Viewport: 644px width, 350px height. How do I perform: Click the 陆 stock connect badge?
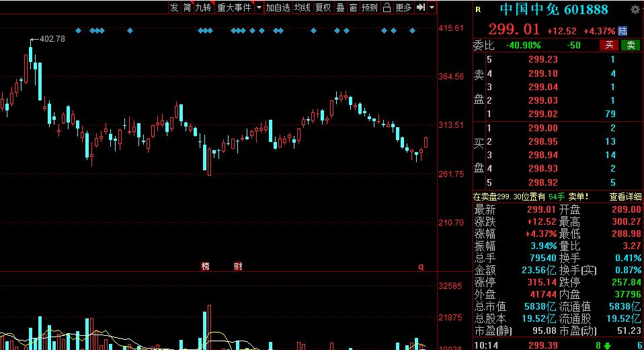click(x=622, y=31)
